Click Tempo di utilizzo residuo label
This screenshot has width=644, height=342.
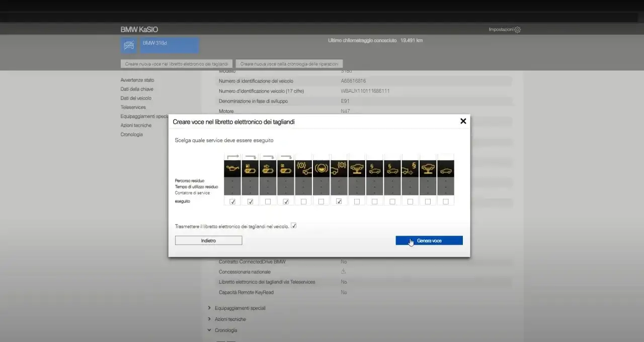(x=197, y=187)
